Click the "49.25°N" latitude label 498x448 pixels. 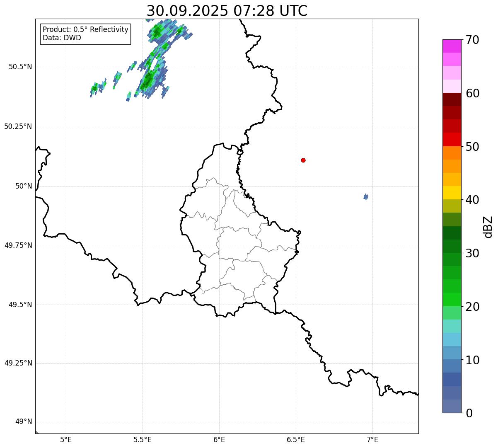coord(18,363)
